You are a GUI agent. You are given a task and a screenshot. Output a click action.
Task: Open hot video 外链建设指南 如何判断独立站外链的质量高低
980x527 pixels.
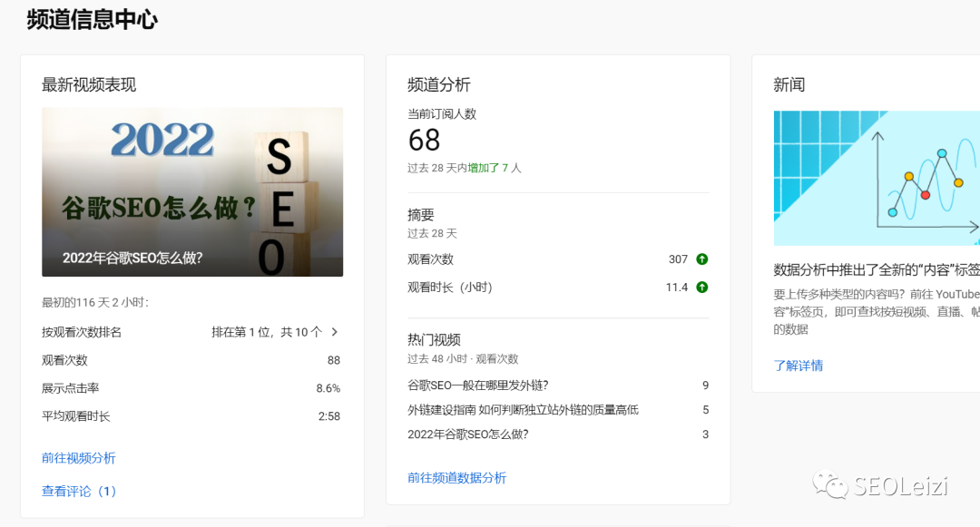523,410
